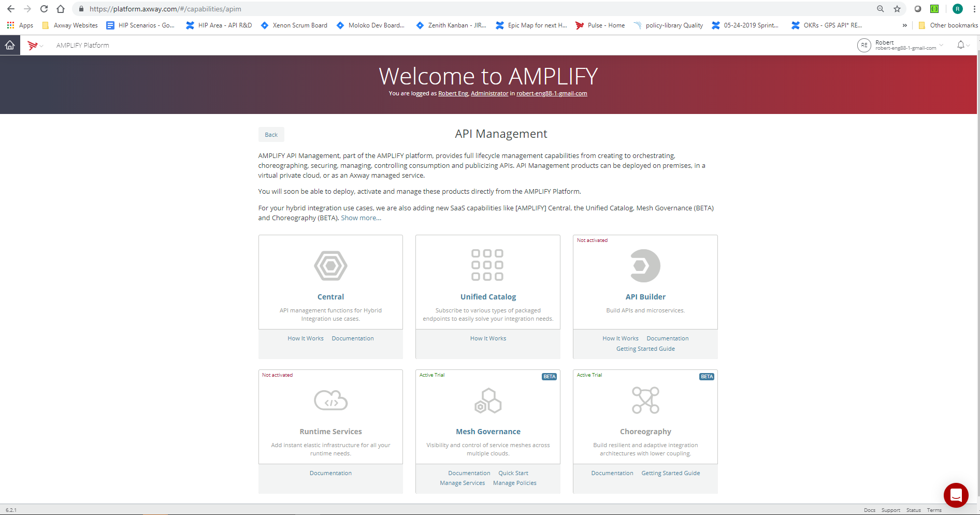Open the Terms footer link
The width and height of the screenshot is (980, 515).
coord(934,510)
